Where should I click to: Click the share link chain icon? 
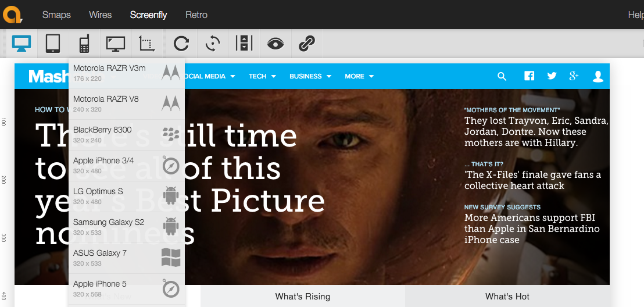coord(307,43)
